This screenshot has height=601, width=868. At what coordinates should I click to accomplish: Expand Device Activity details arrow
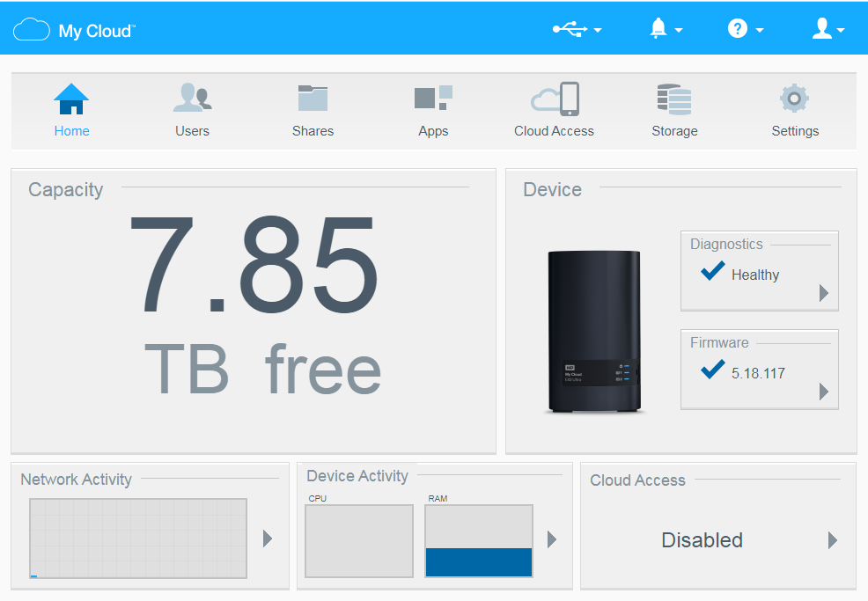click(x=552, y=539)
